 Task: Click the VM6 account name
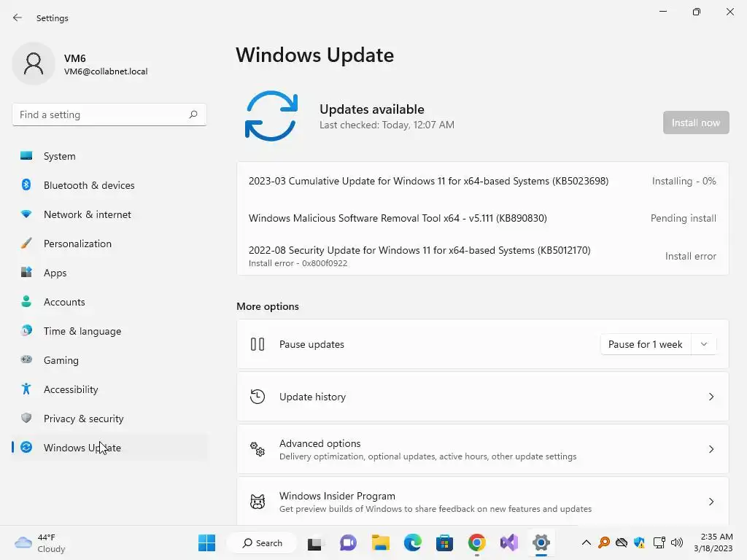click(x=75, y=58)
